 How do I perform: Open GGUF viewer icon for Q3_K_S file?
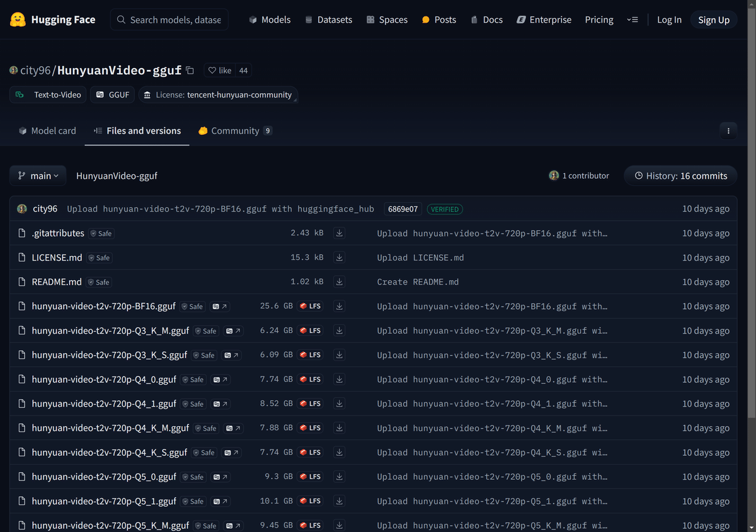(231, 355)
